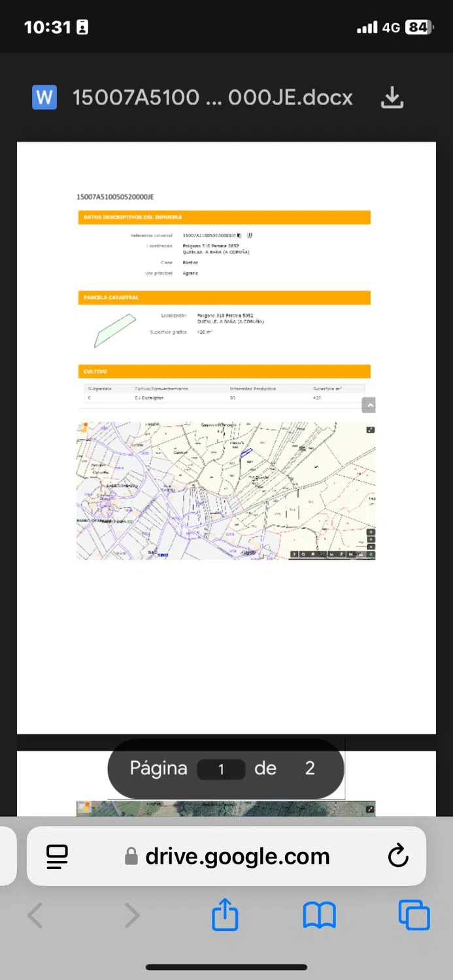Reload the drive.google.com page

(x=397, y=856)
